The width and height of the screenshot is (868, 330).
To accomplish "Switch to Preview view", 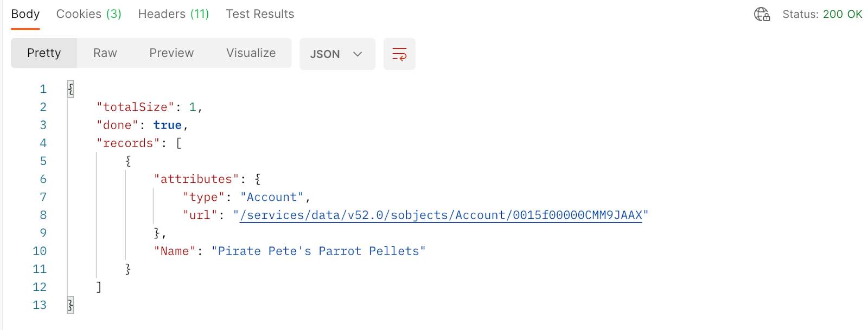I will [171, 53].
